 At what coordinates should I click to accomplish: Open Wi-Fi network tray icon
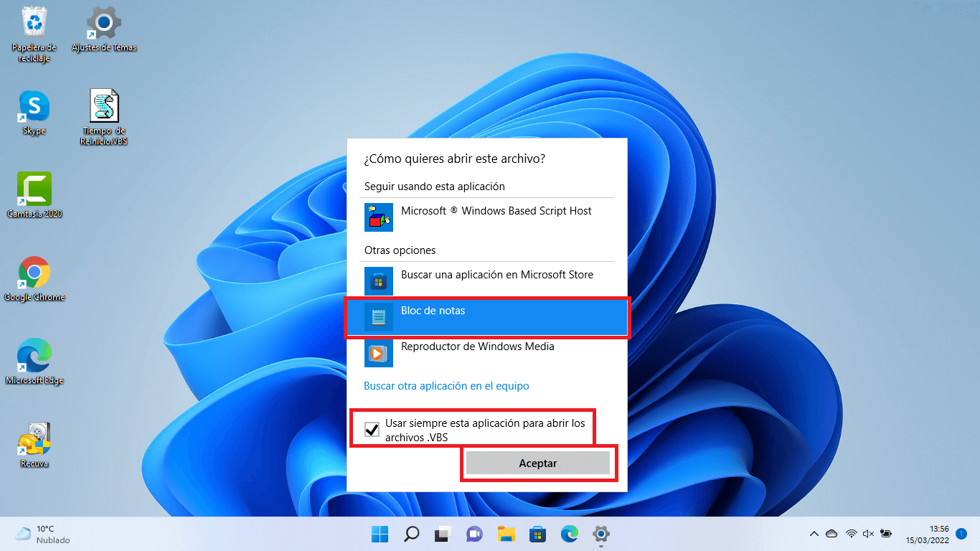pos(851,534)
